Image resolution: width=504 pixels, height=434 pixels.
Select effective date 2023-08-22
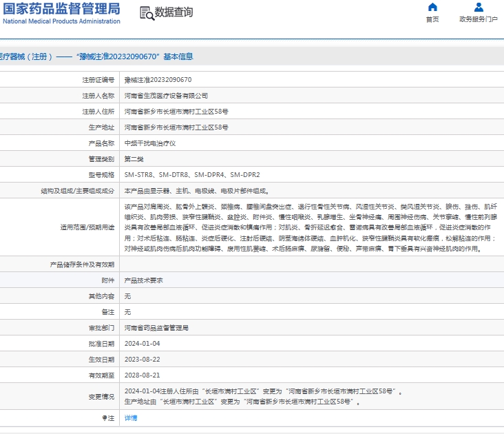142,360
